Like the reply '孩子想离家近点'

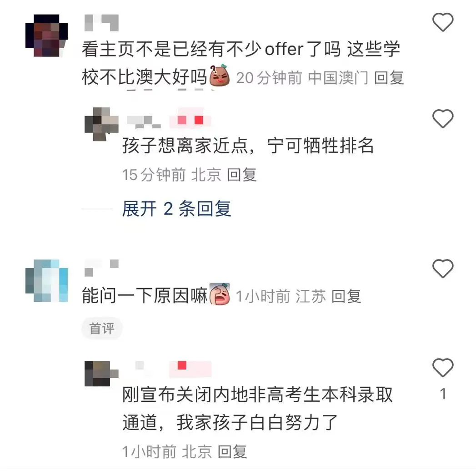tap(443, 118)
